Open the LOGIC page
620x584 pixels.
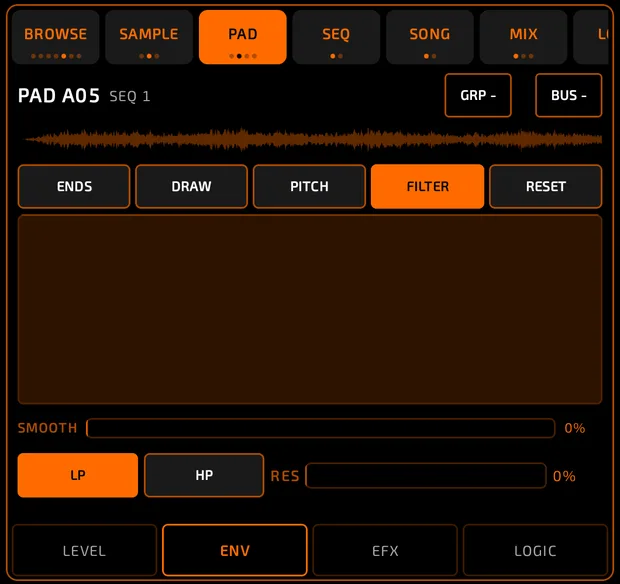tap(535, 550)
